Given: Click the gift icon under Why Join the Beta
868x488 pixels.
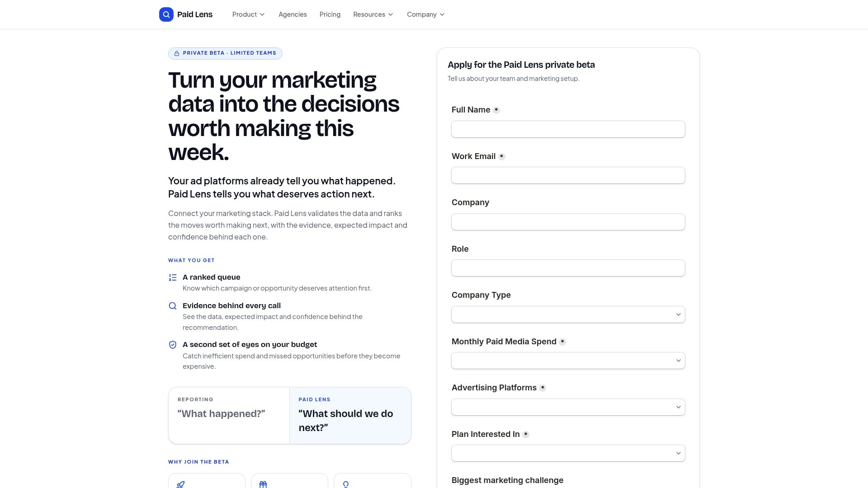Looking at the screenshot, I should (263, 484).
